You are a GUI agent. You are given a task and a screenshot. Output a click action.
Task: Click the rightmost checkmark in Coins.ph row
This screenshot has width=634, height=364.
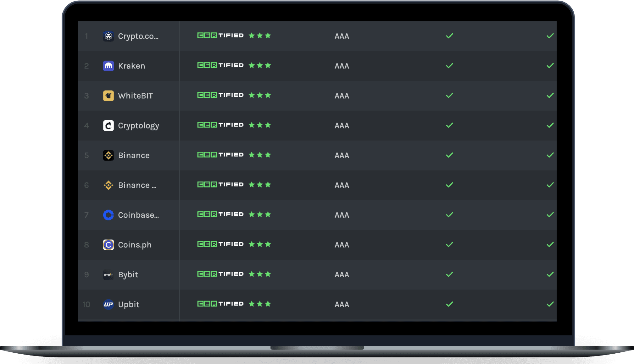click(550, 245)
